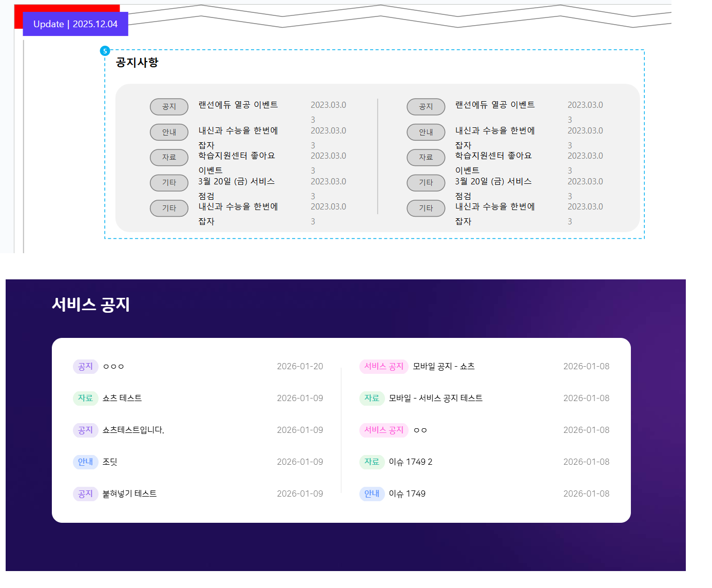Image resolution: width=712 pixels, height=588 pixels.
Task: Click the white "서비스 공지" section heading
Action: (x=91, y=305)
